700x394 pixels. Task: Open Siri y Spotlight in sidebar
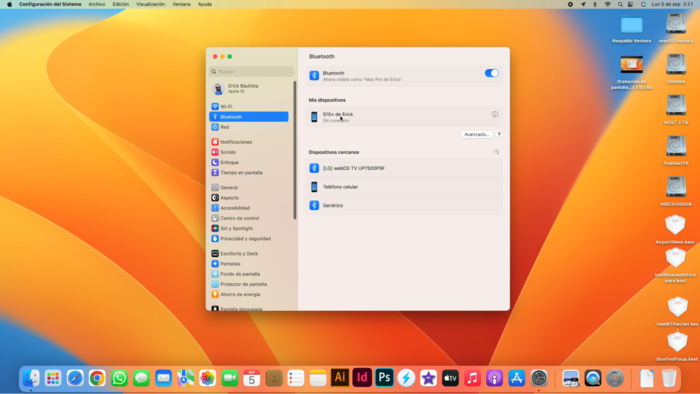tap(249, 228)
